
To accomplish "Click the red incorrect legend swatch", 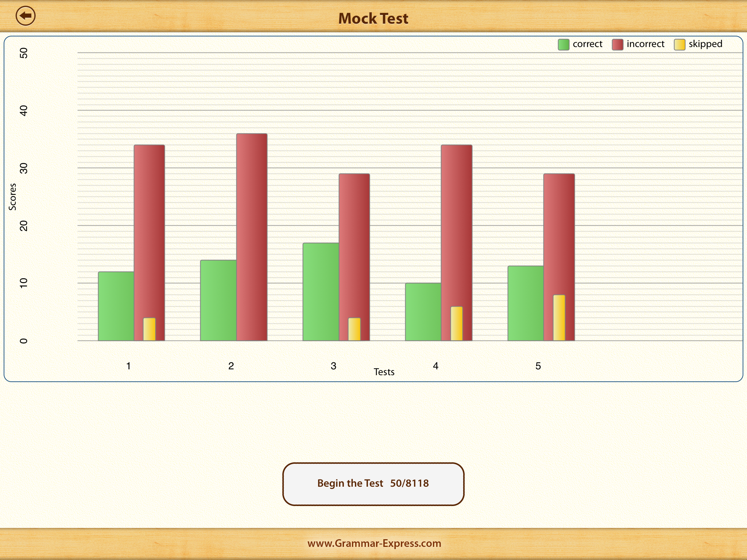I will tap(617, 44).
